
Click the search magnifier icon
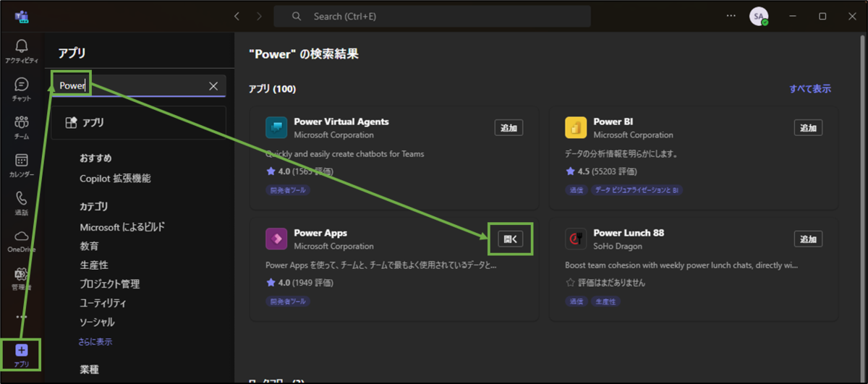[x=297, y=16]
